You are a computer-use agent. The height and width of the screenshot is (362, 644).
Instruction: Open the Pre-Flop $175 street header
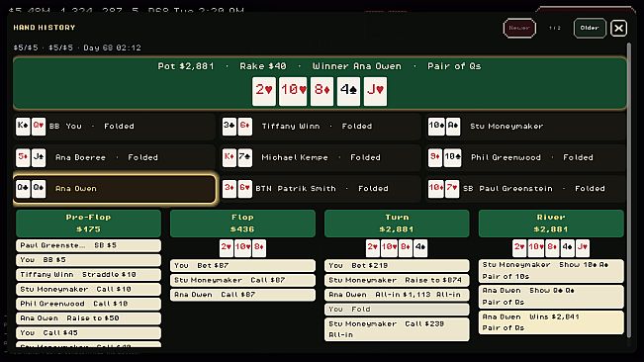(88, 224)
